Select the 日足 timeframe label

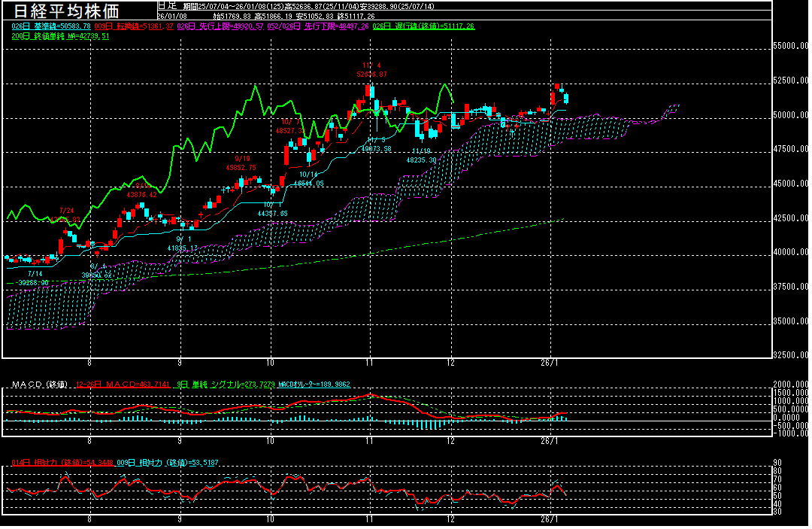167,5
